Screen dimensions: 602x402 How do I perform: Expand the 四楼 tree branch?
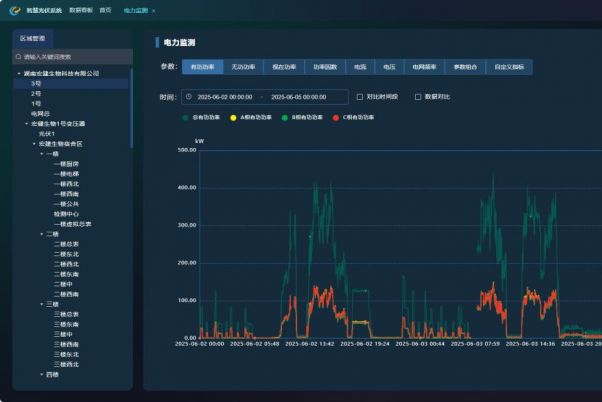tap(42, 373)
